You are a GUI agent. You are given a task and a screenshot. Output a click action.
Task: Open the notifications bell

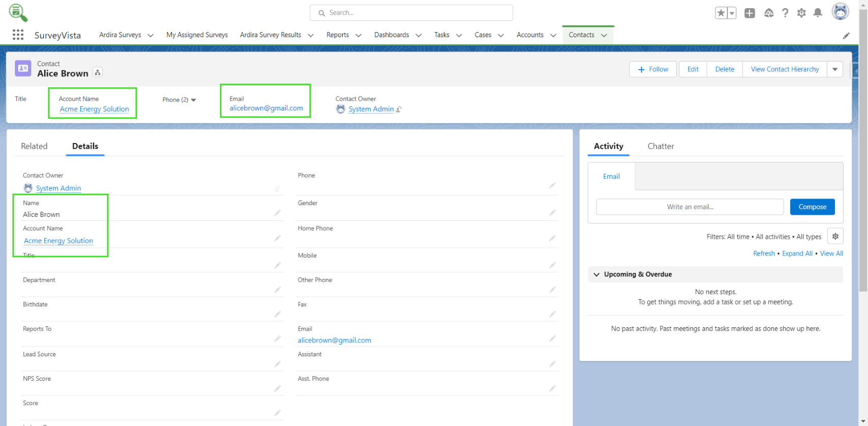818,13
